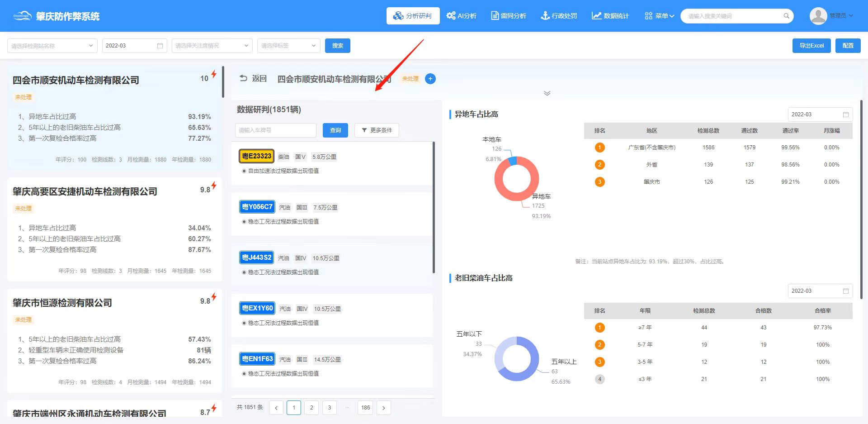
Task: Click blue 本地车 donut chart segment
Action: tap(513, 161)
